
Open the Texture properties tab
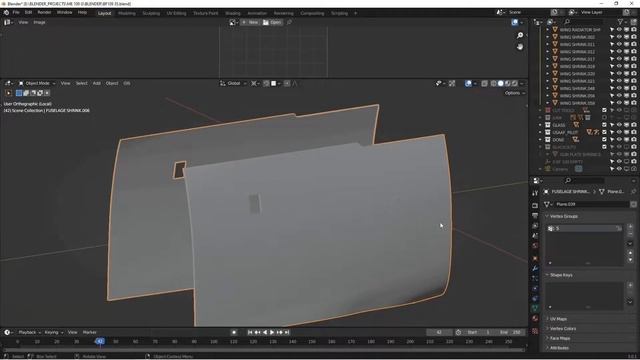click(x=535, y=331)
